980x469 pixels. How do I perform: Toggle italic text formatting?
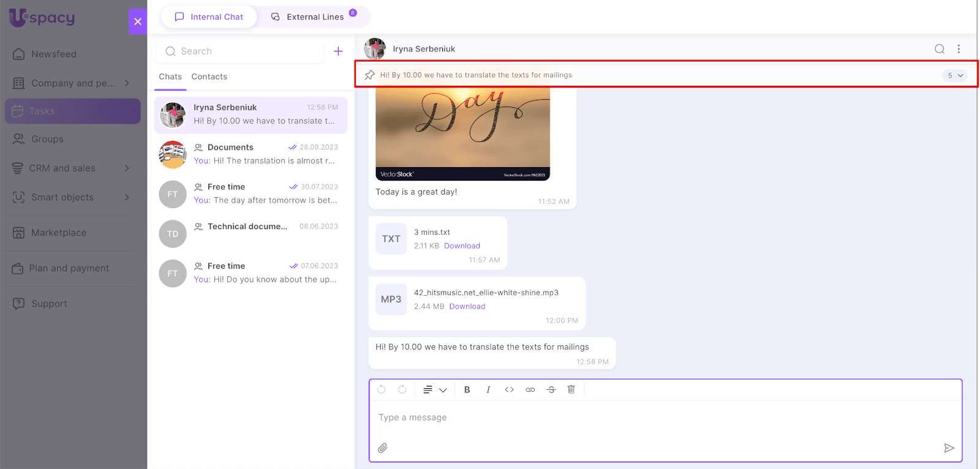click(488, 389)
